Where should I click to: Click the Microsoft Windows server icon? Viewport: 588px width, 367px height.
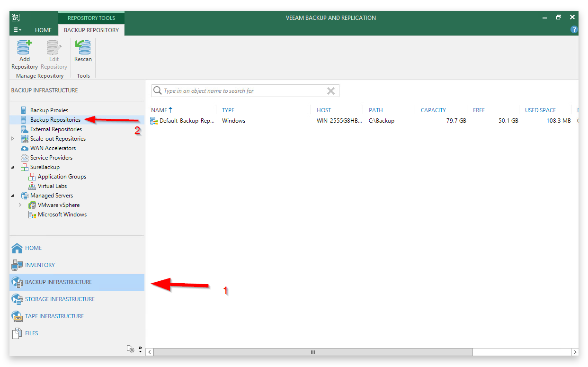(32, 215)
